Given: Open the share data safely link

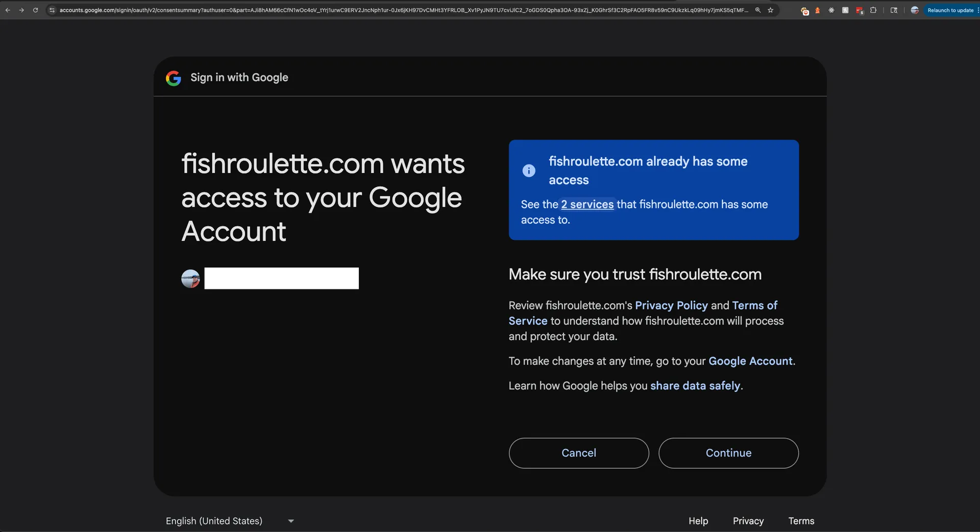Looking at the screenshot, I should point(695,386).
